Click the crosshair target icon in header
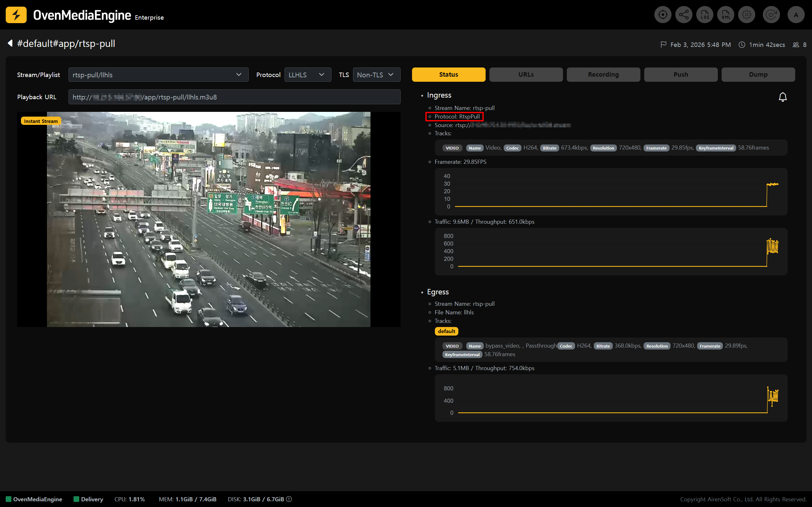Image resolution: width=812 pixels, height=507 pixels. (x=662, y=15)
